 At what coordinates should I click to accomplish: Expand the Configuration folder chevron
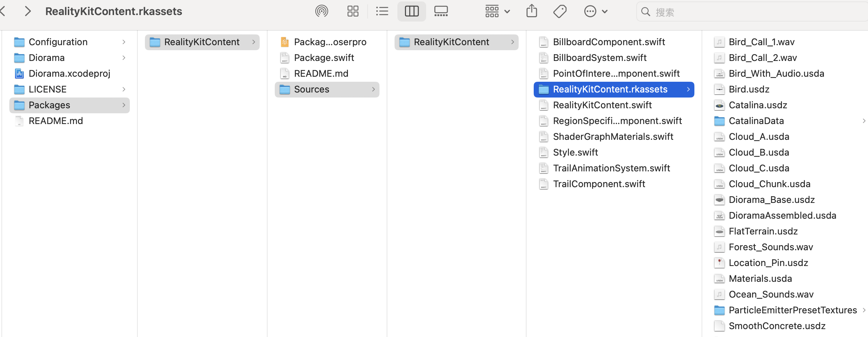point(124,42)
